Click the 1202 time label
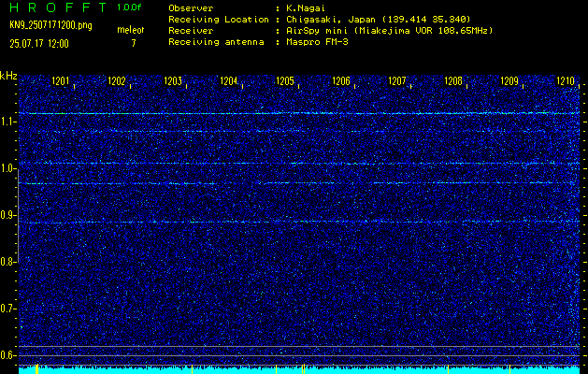The image size is (588, 374). pyautogui.click(x=117, y=81)
